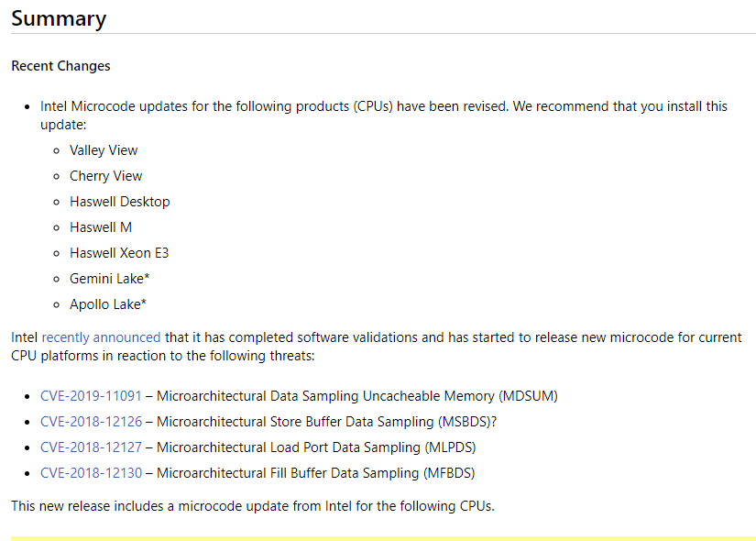Click the 'Valley View' list item
This screenshot has width=756, height=541.
(x=104, y=150)
